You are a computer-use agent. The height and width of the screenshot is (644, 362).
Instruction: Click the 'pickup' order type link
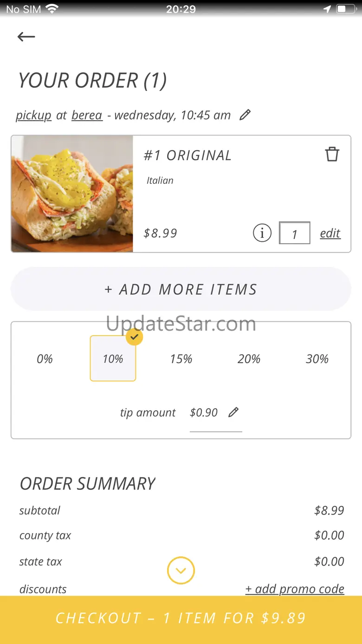(x=33, y=115)
